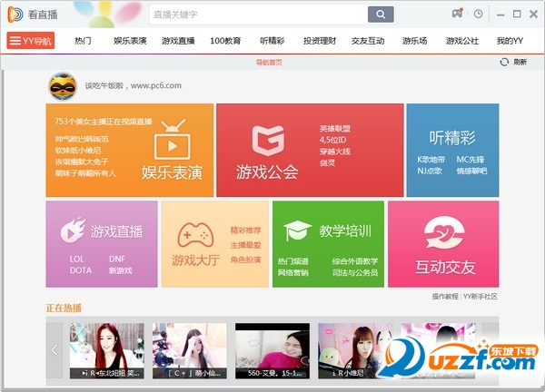Open 穿越火线 link in 游戏公会 tile
Viewport: 545px width, 392px height.
(335, 152)
